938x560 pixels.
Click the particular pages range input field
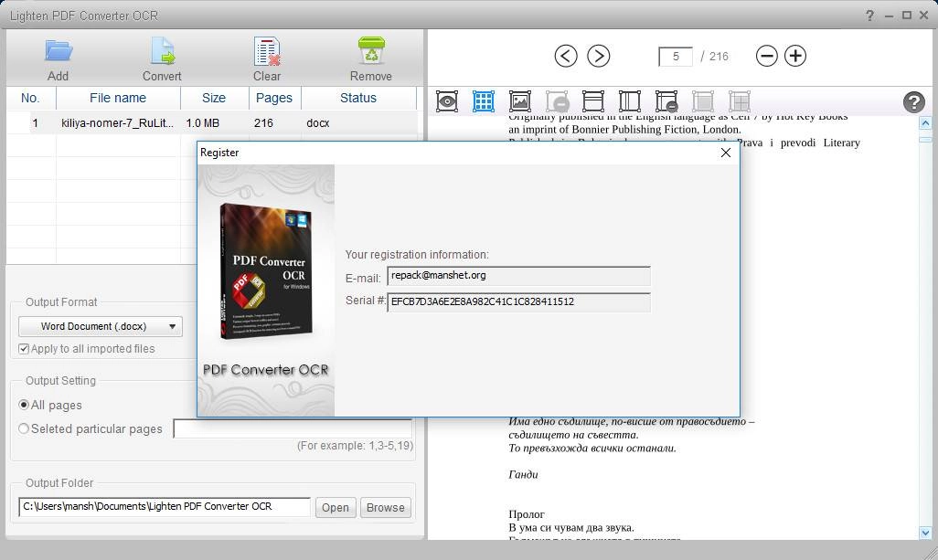tap(293, 428)
